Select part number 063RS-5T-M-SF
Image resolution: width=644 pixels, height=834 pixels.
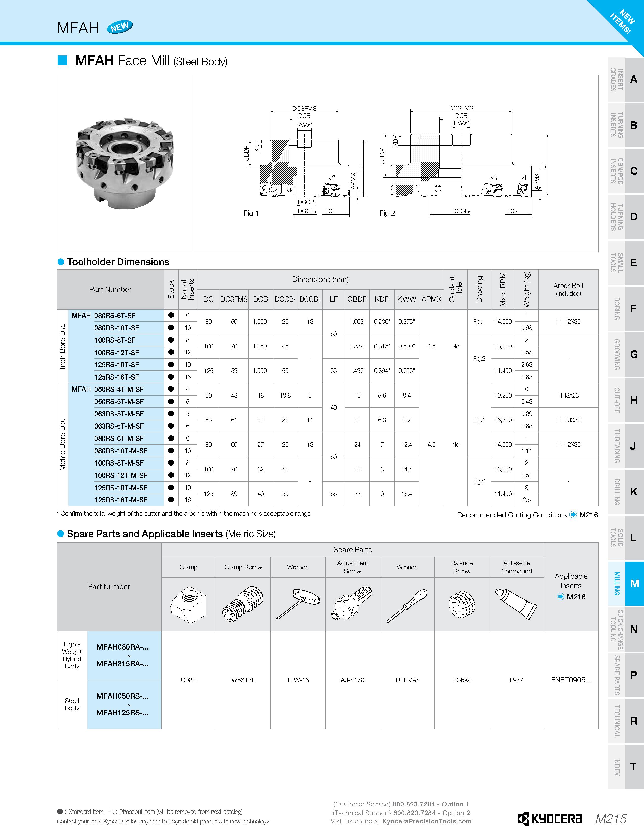119,414
